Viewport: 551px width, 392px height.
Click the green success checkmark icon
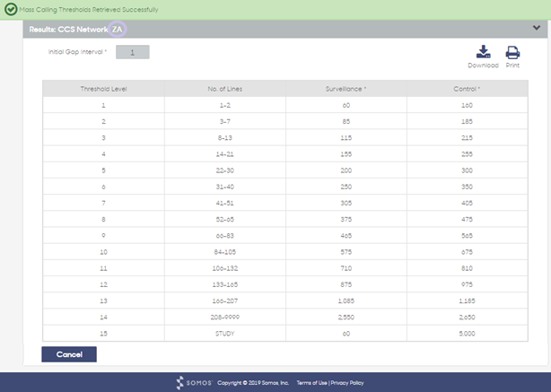click(x=11, y=10)
